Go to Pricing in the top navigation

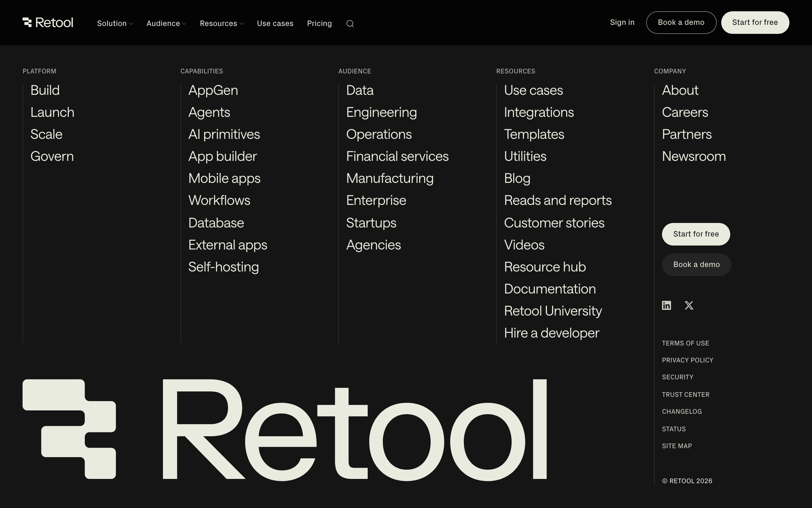319,23
